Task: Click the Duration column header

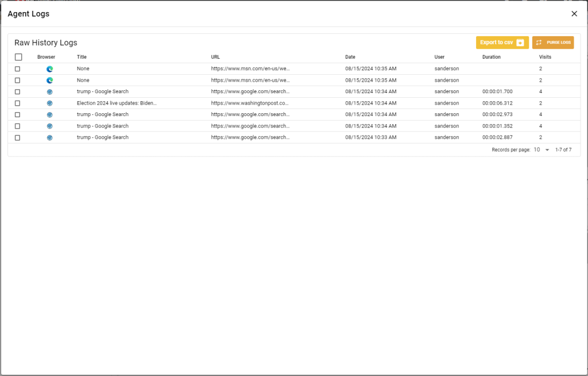Action: coord(492,57)
